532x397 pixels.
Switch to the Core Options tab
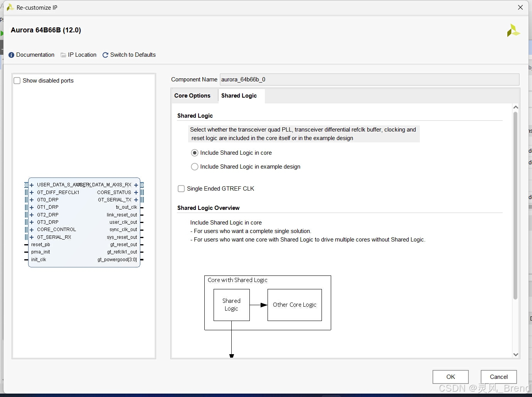192,96
